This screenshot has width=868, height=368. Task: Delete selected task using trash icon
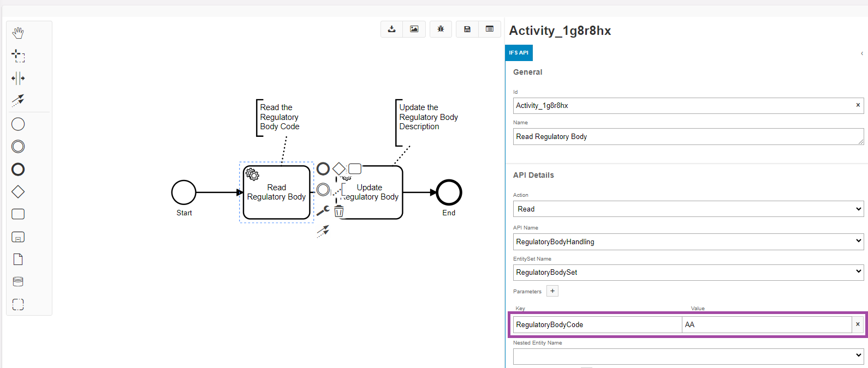tap(339, 212)
